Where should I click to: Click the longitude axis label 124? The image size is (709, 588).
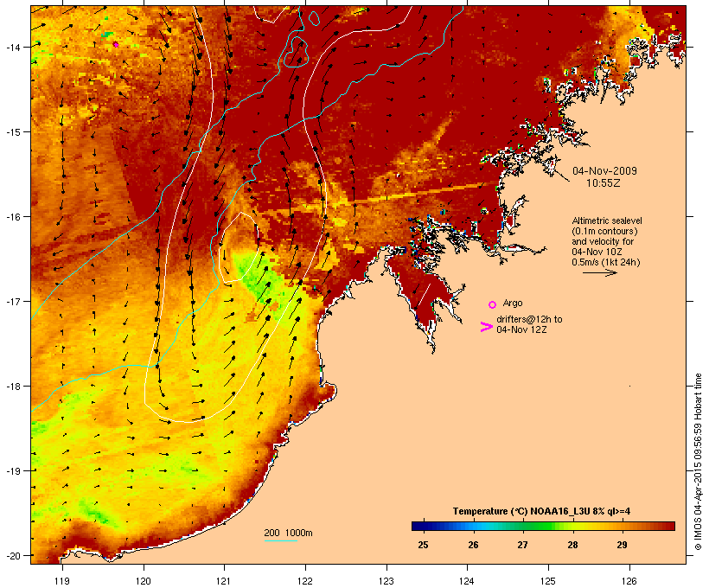pos(467,581)
